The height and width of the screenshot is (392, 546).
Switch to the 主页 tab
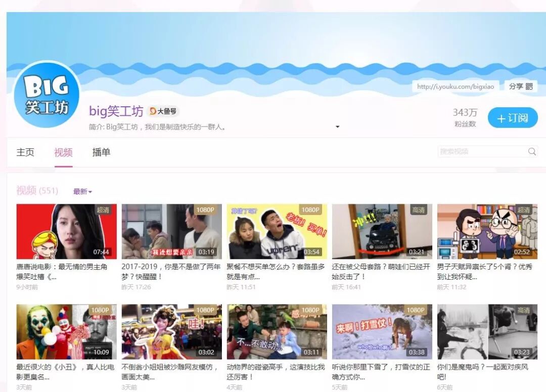point(25,152)
